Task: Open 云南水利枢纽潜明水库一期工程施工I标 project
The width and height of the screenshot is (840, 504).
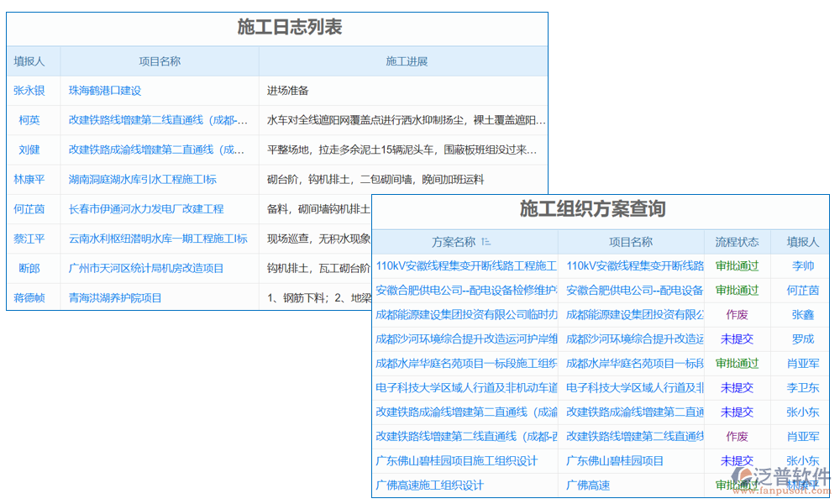Action: pyautogui.click(x=158, y=239)
